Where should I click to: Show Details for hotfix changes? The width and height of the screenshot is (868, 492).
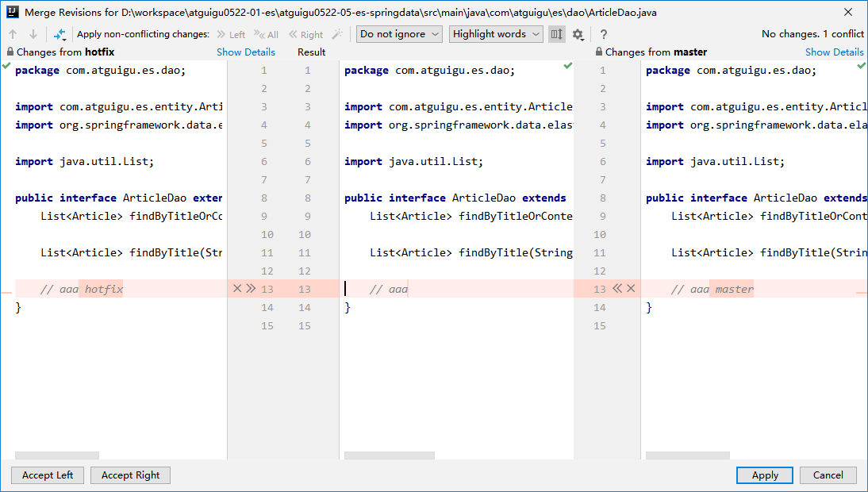point(246,52)
